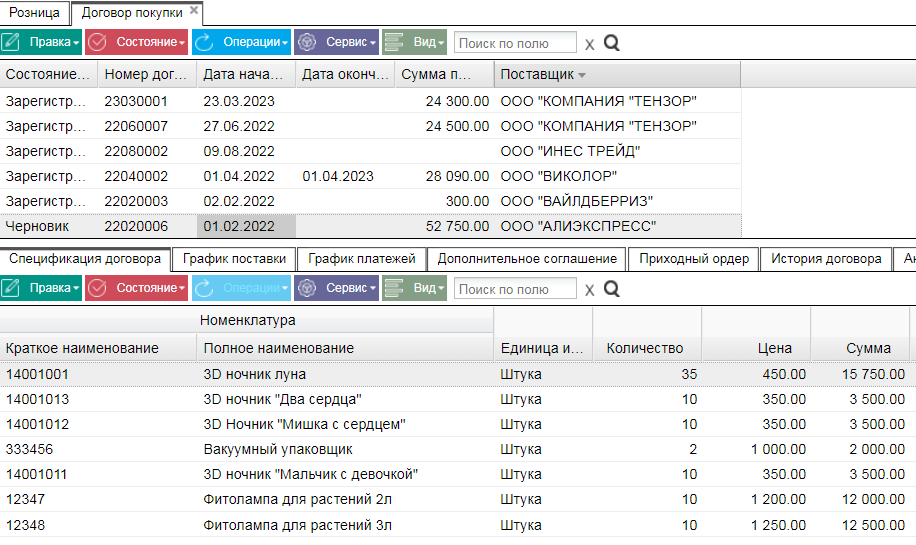The height and width of the screenshot is (545, 916).
Task: Open the Поставщик column sort arrow
Action: click(582, 75)
